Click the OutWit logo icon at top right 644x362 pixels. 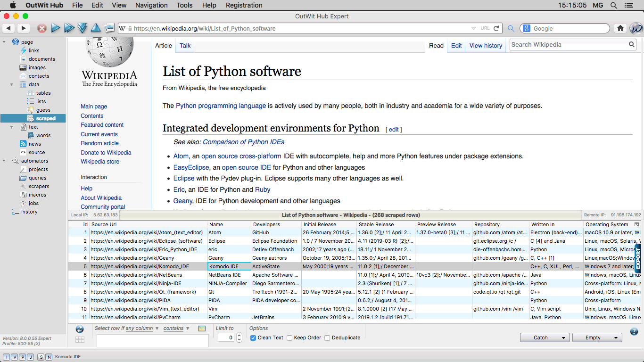pyautogui.click(x=636, y=28)
